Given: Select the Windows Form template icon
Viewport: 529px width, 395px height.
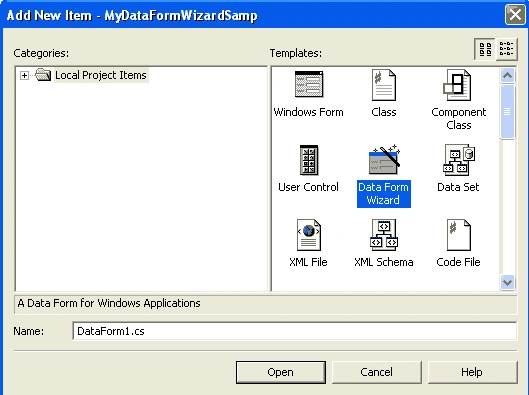Looking at the screenshot, I should (309, 84).
